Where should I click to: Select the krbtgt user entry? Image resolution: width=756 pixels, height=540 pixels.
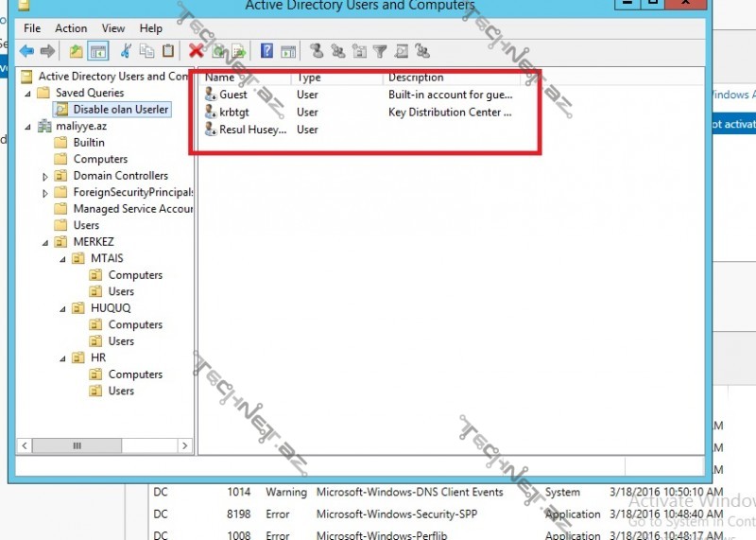[x=234, y=112]
